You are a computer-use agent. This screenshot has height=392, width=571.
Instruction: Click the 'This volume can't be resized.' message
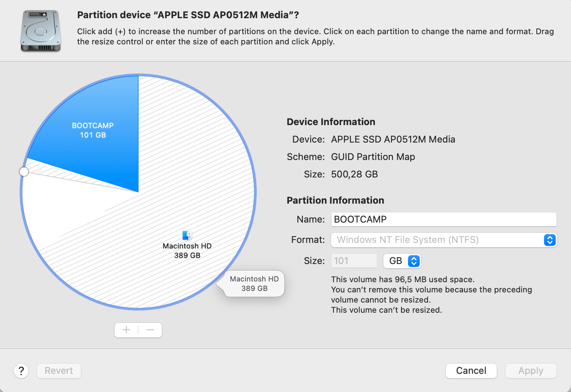point(386,310)
